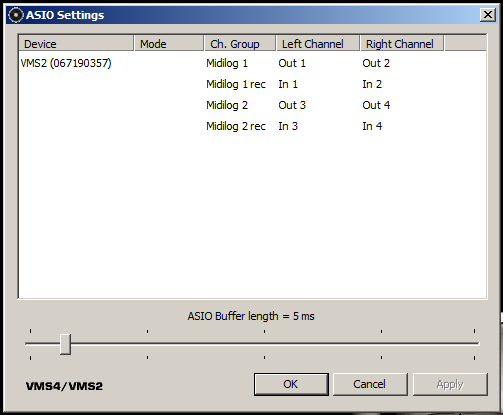Confirm settings with the OK button
The image size is (503, 415).
pos(291,384)
